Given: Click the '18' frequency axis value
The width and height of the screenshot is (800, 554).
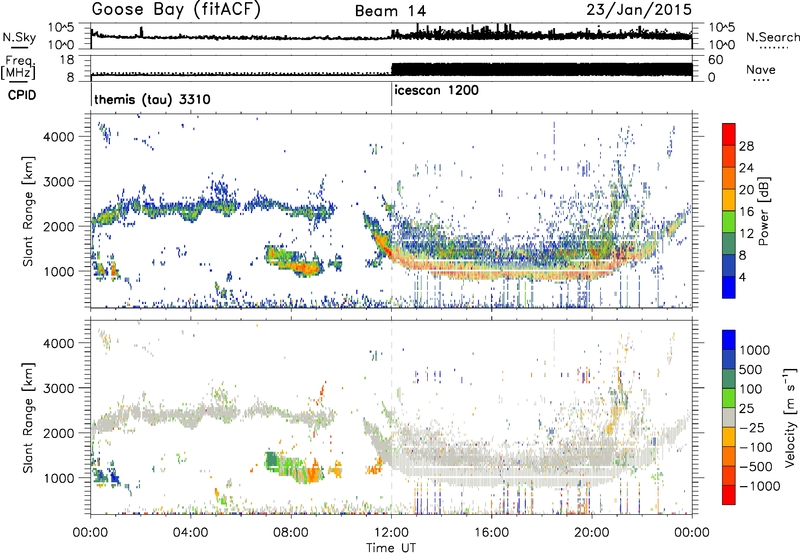Looking at the screenshot, I should pyautogui.click(x=66, y=60).
